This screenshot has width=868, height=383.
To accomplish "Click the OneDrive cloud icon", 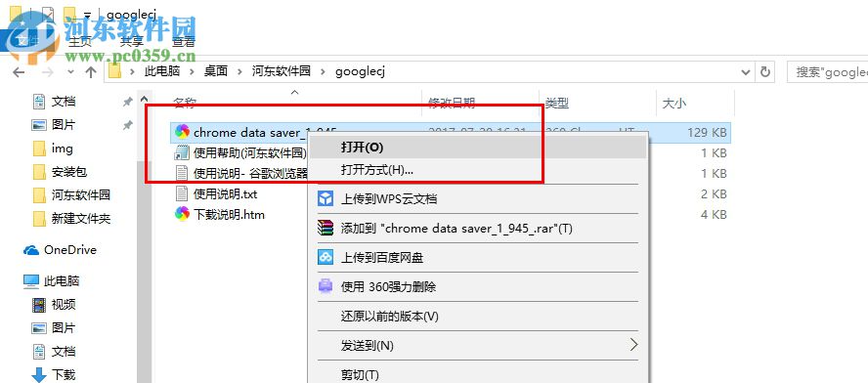I will point(31,250).
